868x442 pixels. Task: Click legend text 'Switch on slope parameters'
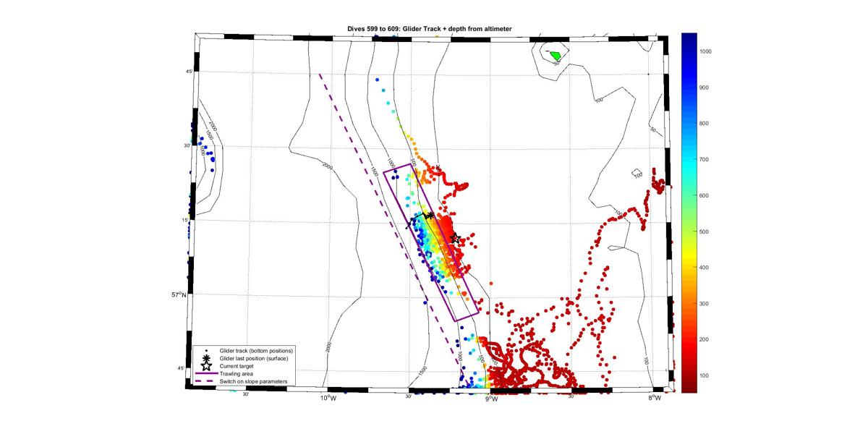click(253, 381)
